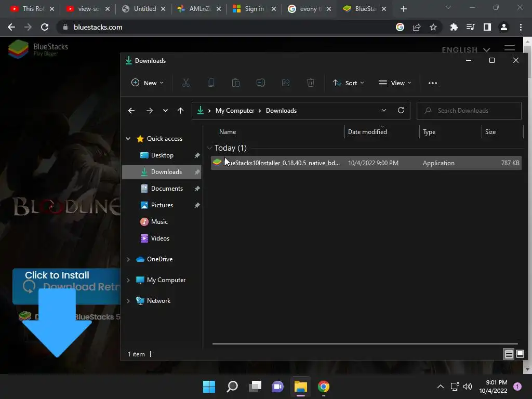Go back in File Explorer
This screenshot has width=532, height=399.
pyautogui.click(x=131, y=111)
